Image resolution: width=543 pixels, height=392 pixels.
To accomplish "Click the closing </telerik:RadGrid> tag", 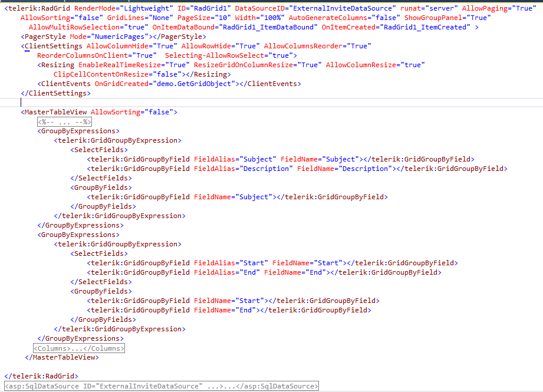I will [41, 376].
